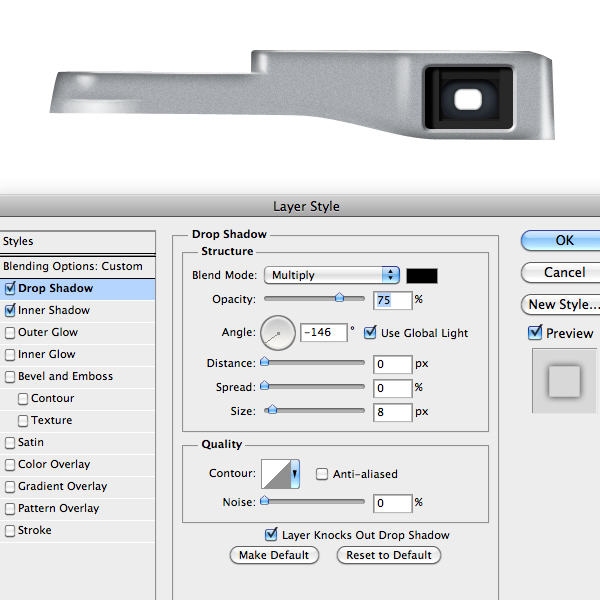Open the black shadow color swatch
The width and height of the screenshot is (600, 600).
click(x=422, y=276)
